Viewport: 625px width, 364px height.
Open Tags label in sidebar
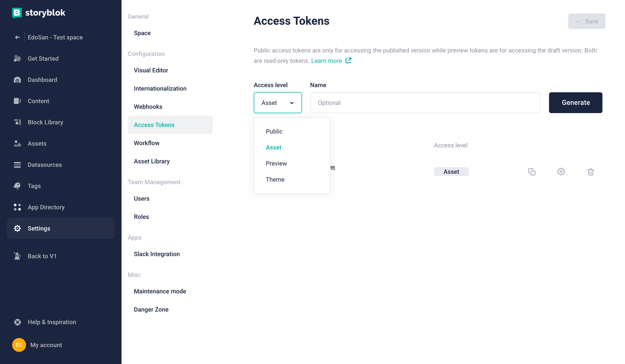click(34, 186)
